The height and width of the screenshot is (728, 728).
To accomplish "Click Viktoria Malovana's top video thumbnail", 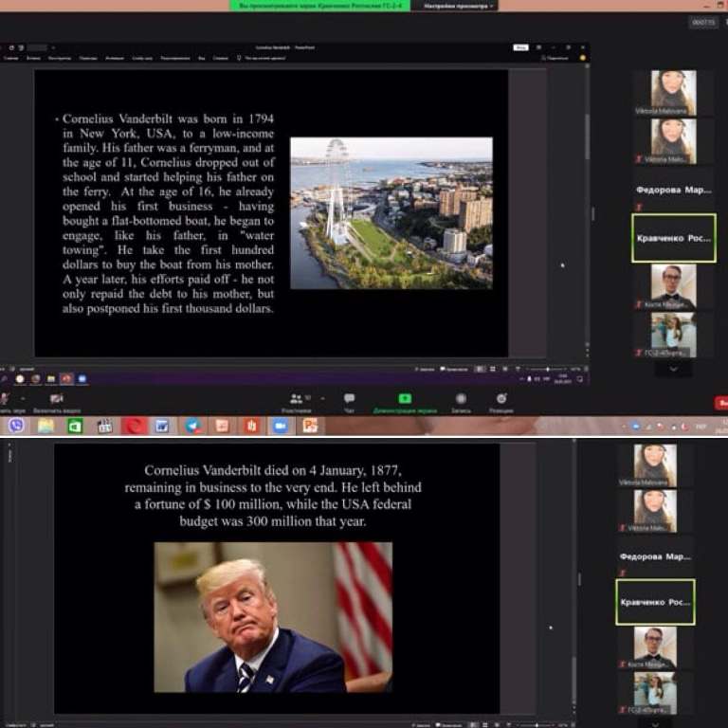I will click(673, 93).
